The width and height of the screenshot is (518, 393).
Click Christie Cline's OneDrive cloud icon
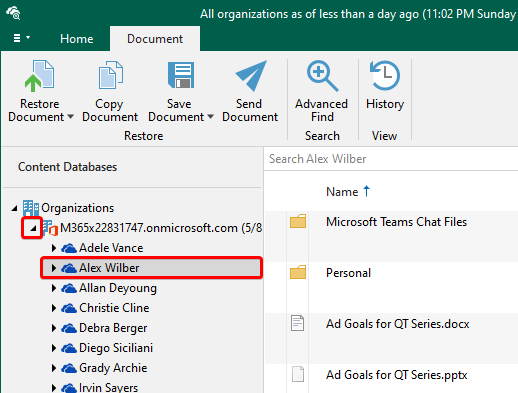69,308
